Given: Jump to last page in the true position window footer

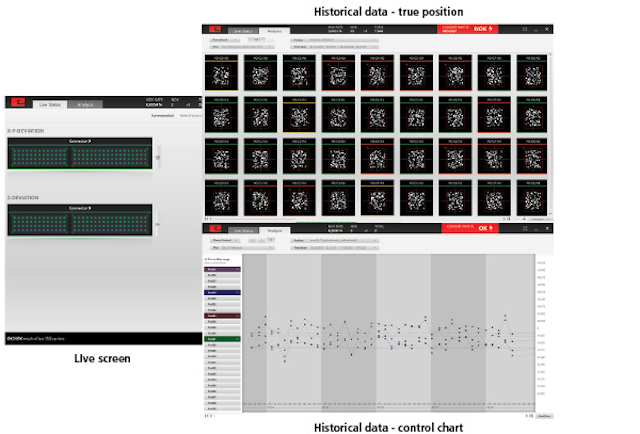Looking at the screenshot, I should [x=509, y=219].
